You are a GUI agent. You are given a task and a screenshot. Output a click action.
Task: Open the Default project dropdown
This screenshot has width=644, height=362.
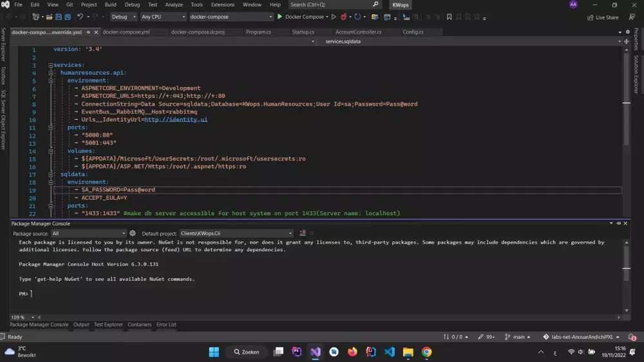tap(236, 233)
